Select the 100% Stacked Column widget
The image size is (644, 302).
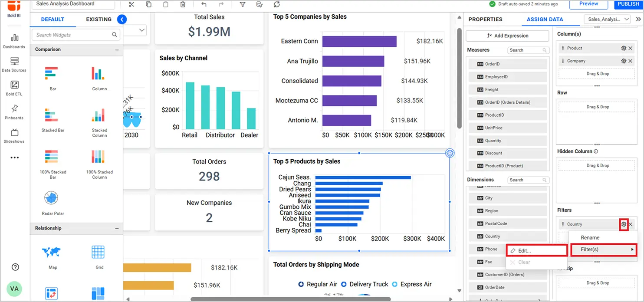(x=99, y=164)
